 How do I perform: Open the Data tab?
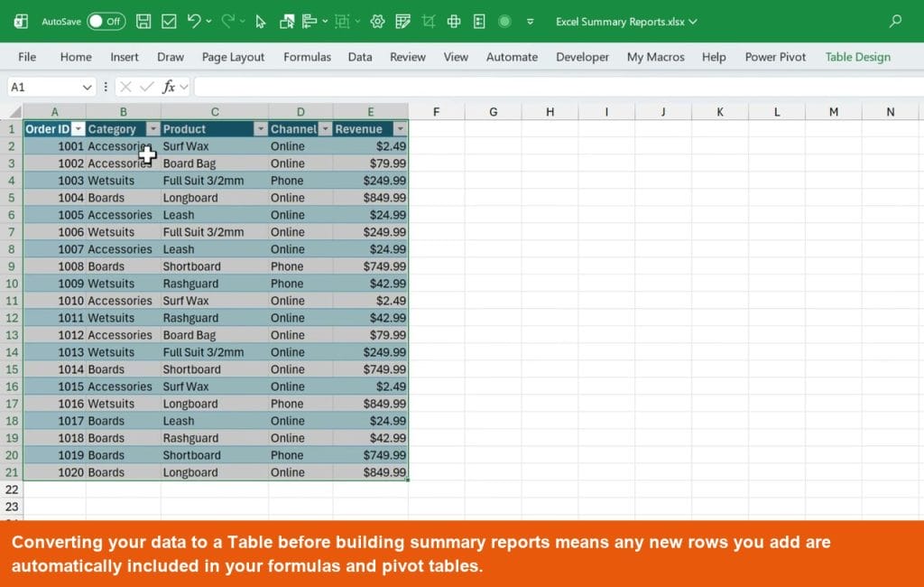(360, 57)
